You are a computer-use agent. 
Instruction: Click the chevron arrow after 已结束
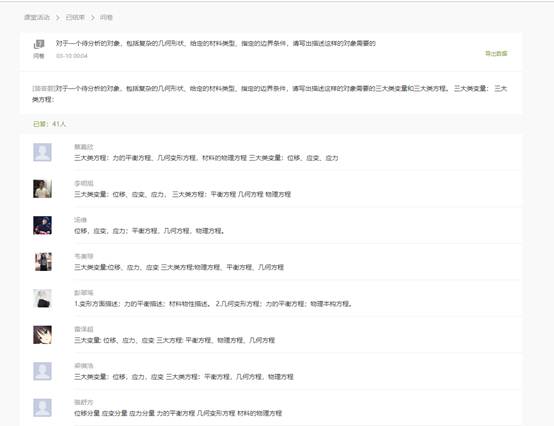93,17
